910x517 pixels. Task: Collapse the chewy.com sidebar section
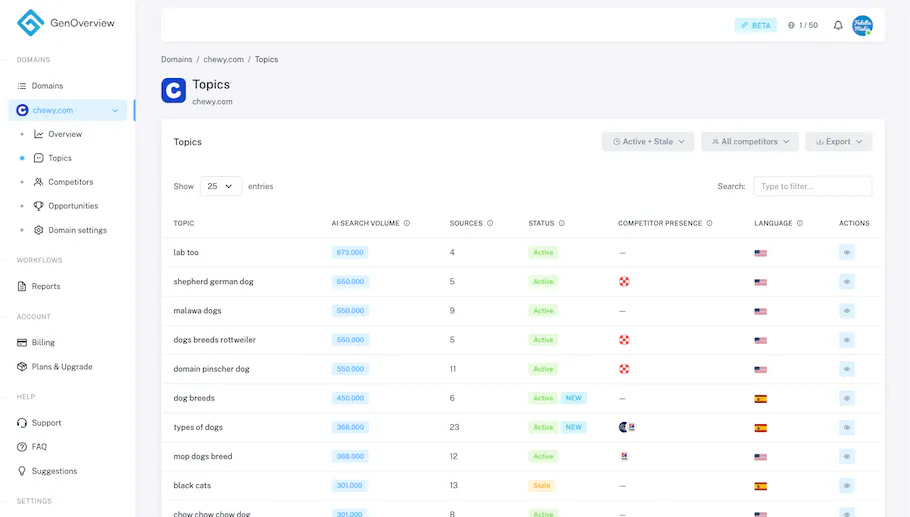point(115,110)
